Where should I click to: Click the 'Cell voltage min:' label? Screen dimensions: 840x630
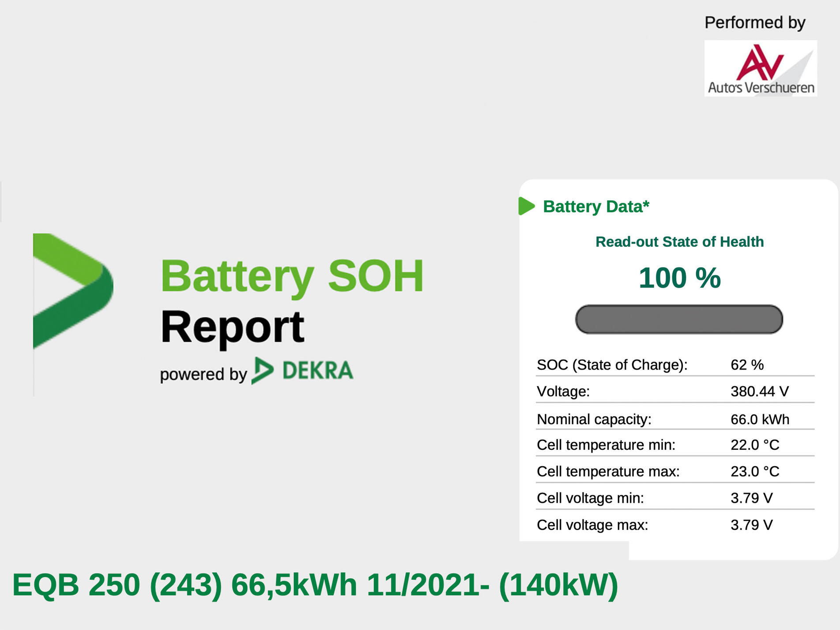pyautogui.click(x=590, y=498)
